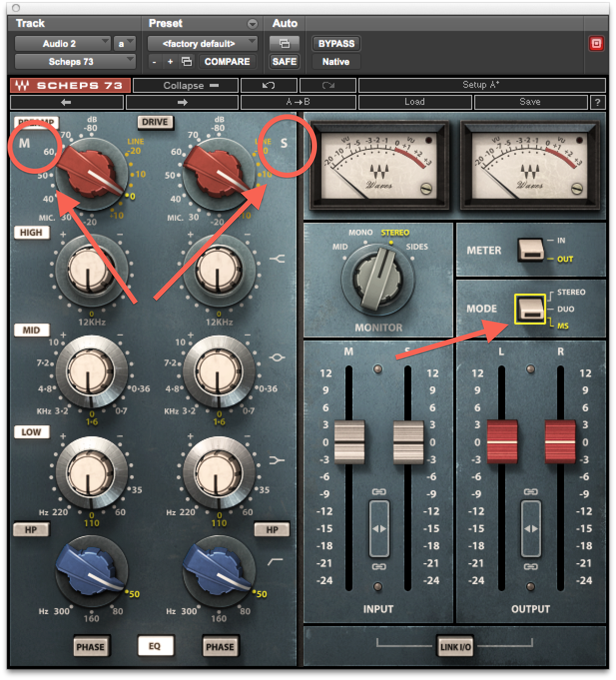Flip the MODE stereo/duo/MS switch
Image resolution: width=616 pixels, height=680 pixels.
(x=530, y=308)
